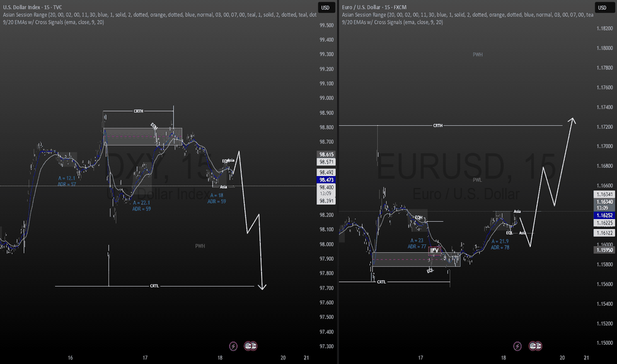Open the right flag event marker on EURUSD chart

[538, 346]
